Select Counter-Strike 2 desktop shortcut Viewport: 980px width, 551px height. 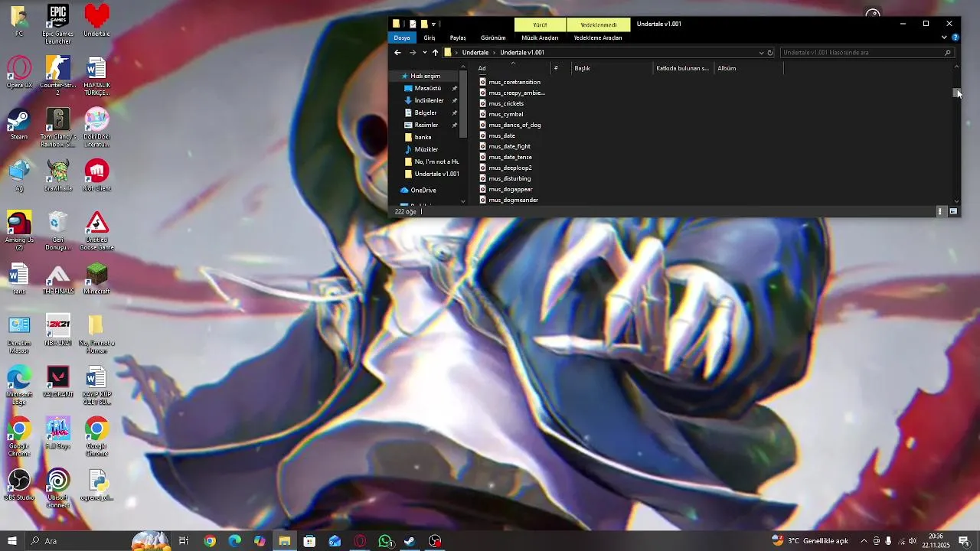coord(57,75)
